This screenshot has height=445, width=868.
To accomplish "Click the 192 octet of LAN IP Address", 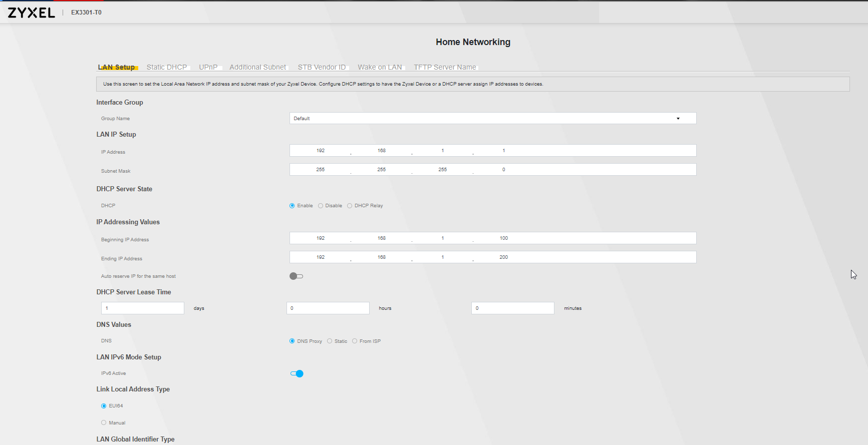I will click(321, 151).
